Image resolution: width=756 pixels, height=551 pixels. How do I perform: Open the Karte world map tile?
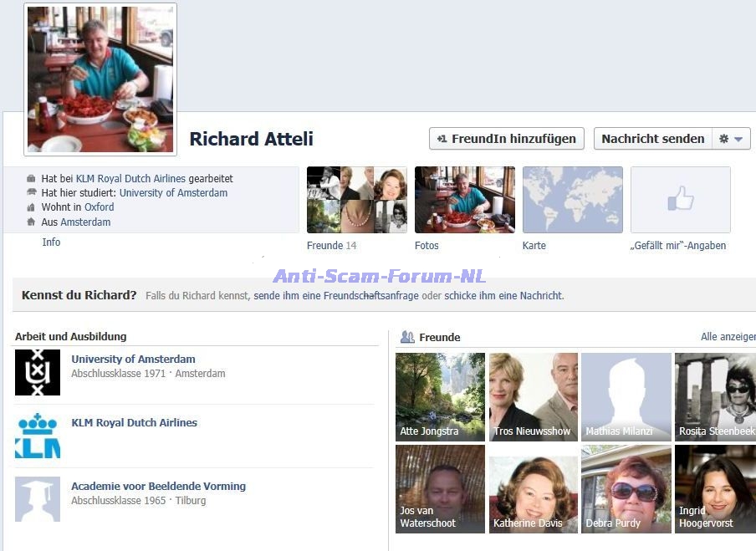tap(572, 200)
